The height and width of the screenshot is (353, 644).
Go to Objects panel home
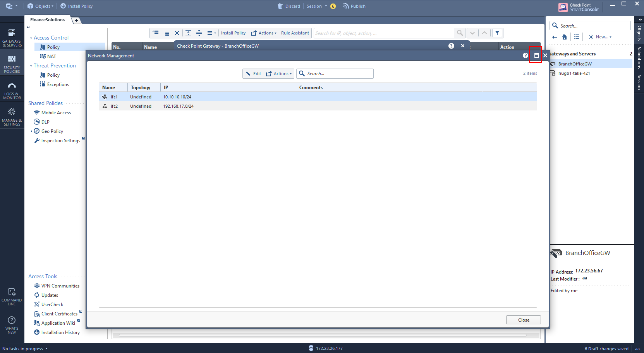(x=565, y=37)
